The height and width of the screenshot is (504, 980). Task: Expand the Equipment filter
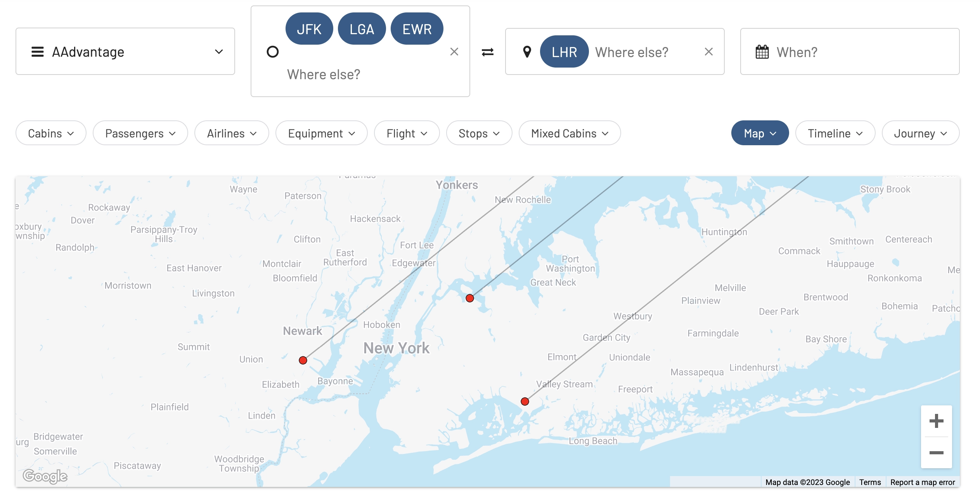pos(321,133)
